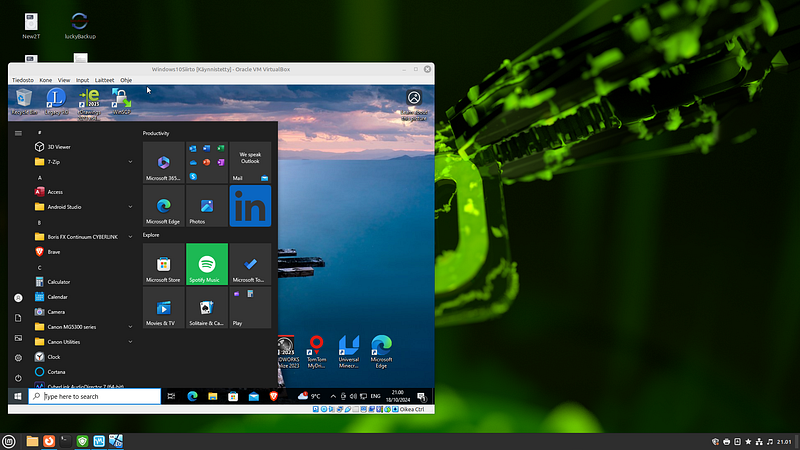Open the Windows notification center

point(421,397)
